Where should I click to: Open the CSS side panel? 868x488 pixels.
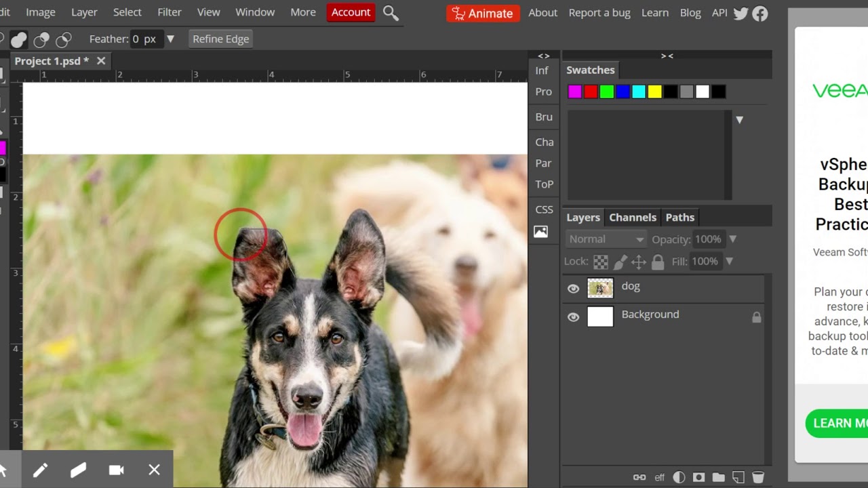tap(544, 209)
